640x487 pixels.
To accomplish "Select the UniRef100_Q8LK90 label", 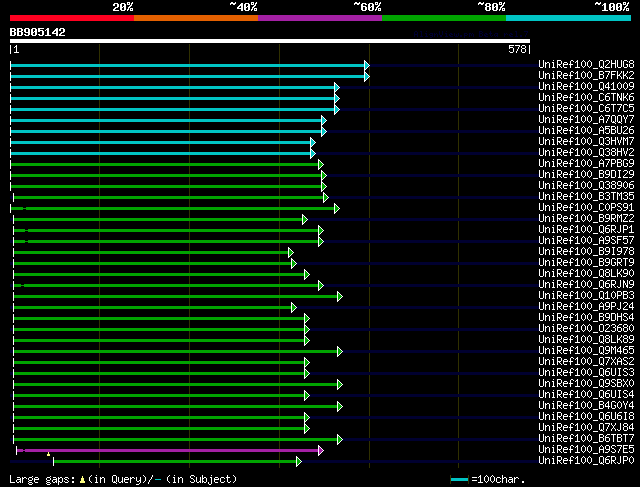I will (586, 274).
